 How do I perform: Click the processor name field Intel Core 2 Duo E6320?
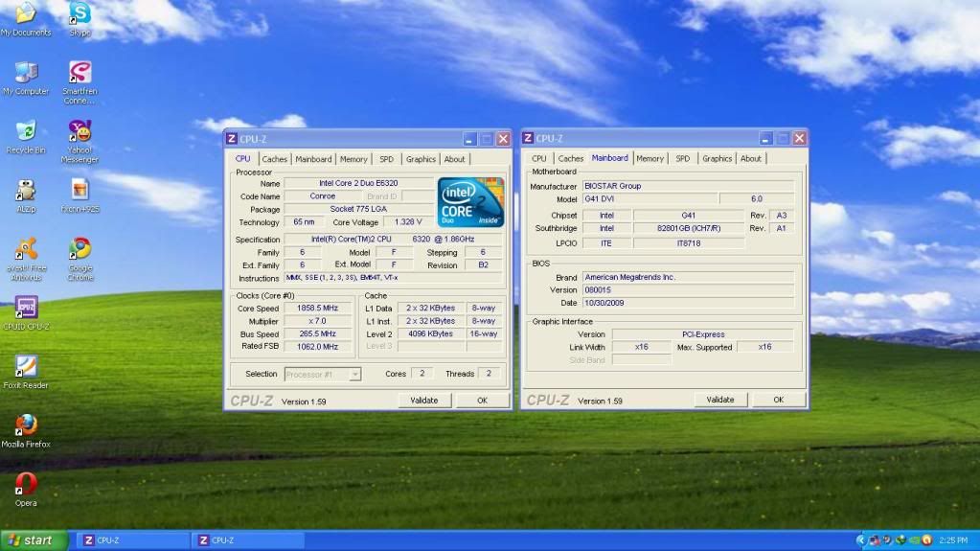358,183
